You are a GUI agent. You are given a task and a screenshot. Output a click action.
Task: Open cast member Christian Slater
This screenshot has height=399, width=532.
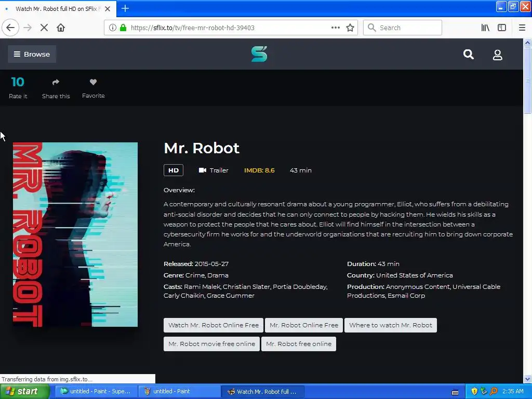tap(246, 287)
